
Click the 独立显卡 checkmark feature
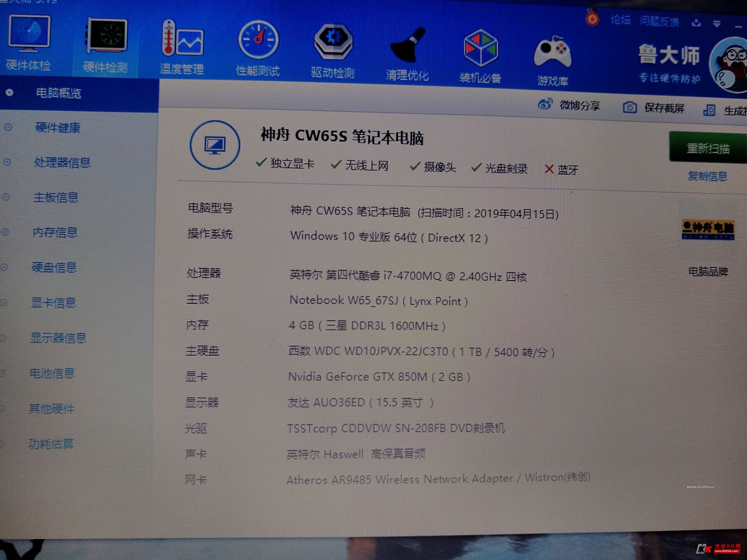coord(285,163)
